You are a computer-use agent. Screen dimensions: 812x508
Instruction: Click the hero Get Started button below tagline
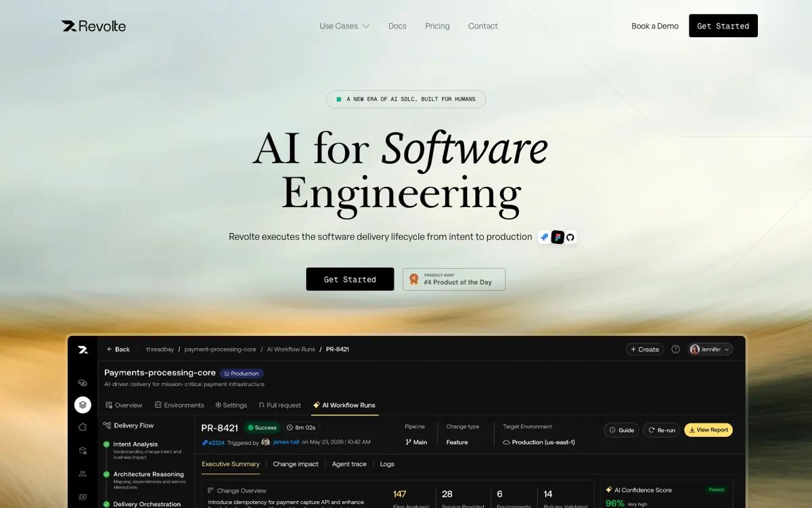350,279
